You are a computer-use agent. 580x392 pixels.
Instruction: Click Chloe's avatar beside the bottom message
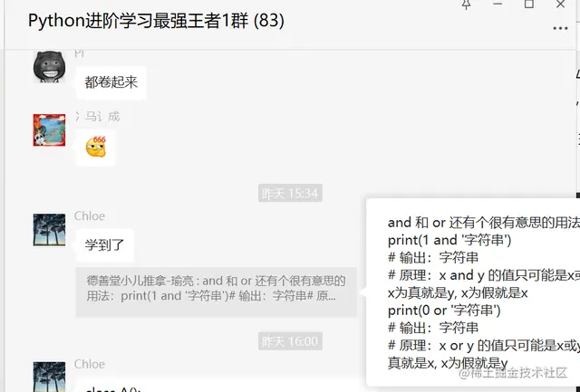click(49, 377)
